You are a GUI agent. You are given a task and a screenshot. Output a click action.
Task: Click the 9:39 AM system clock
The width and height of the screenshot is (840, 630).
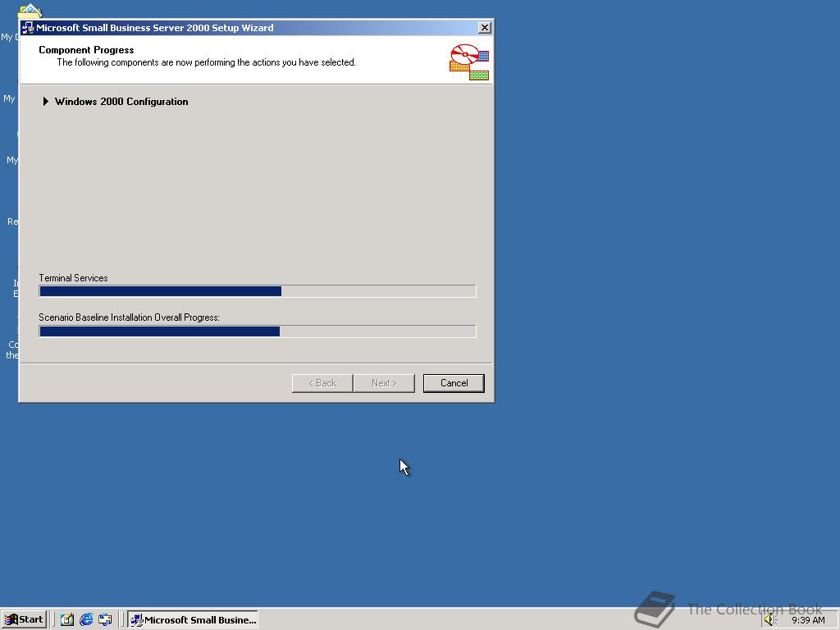(808, 620)
